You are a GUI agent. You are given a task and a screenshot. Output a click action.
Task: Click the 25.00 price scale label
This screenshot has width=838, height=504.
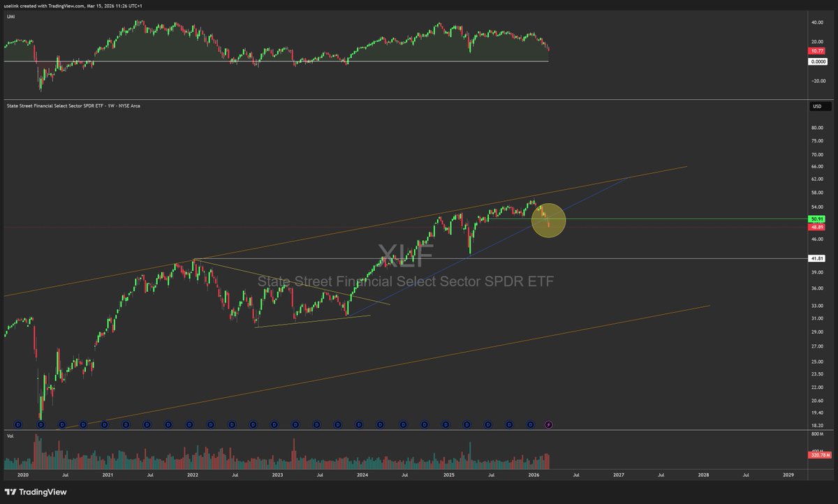[818, 362]
